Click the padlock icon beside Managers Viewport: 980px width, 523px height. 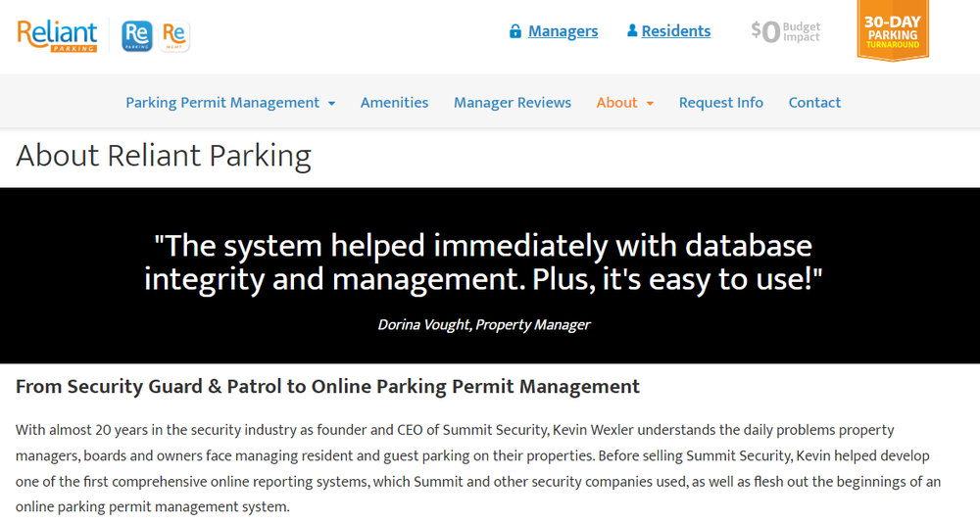pyautogui.click(x=515, y=31)
